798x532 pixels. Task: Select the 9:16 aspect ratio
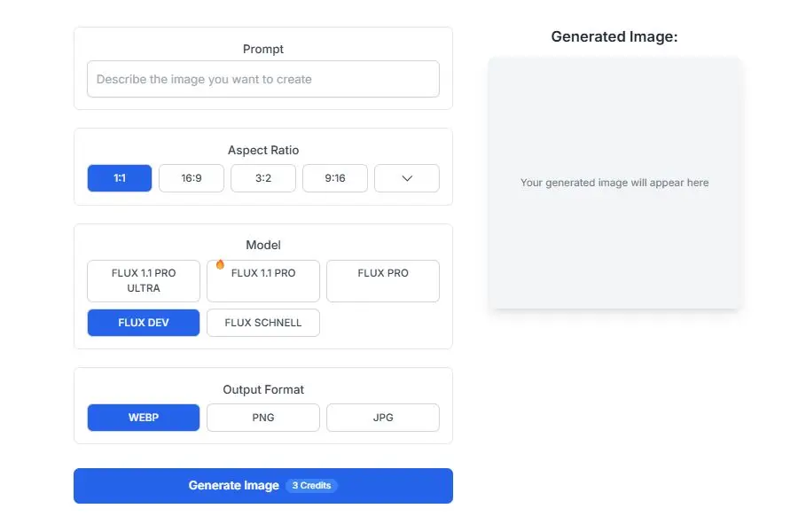(x=334, y=177)
